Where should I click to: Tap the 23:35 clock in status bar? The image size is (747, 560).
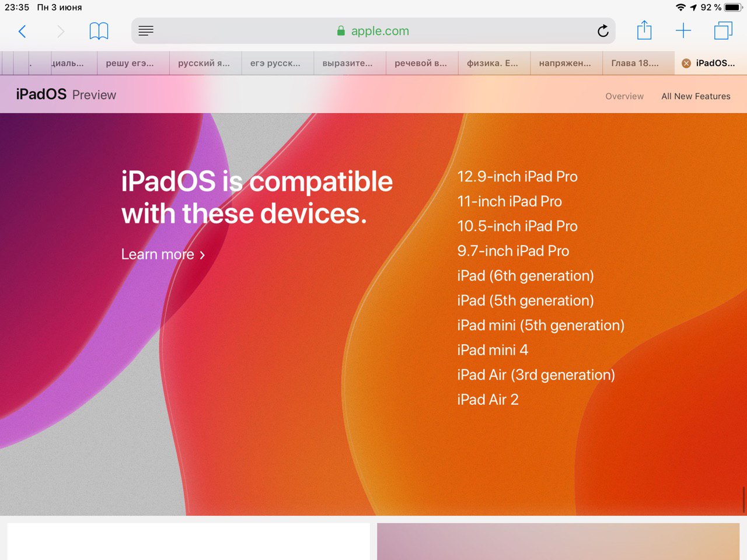17,8
